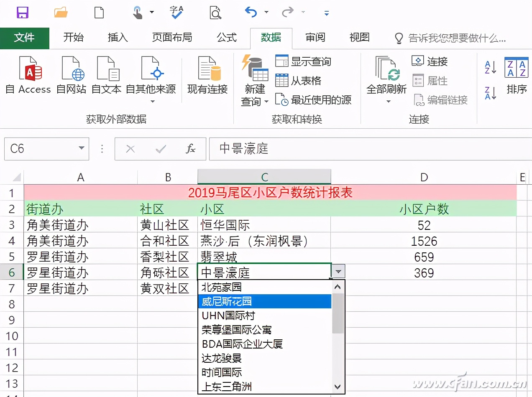Viewport: 532px width, 397px height.
Task: Select column A header
Action: [x=81, y=177]
